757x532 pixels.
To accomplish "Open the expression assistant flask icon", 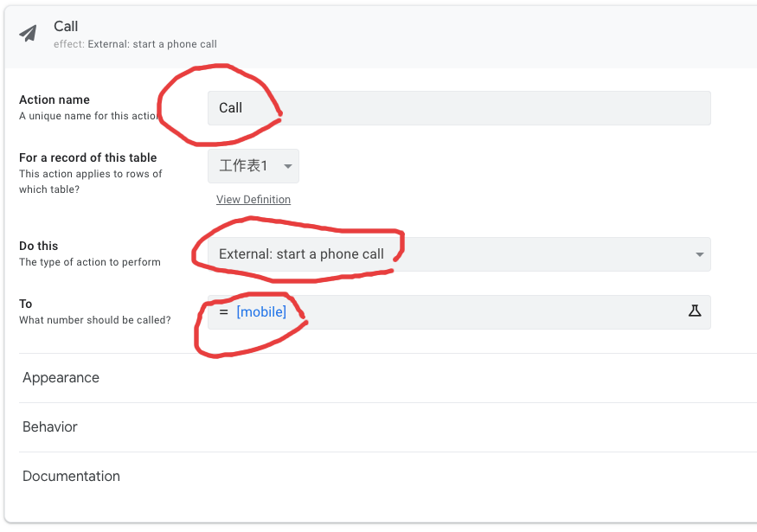I will coord(694,311).
